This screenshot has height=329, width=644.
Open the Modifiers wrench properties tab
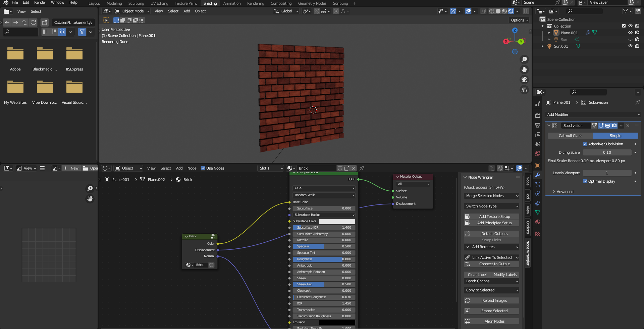coord(538,175)
